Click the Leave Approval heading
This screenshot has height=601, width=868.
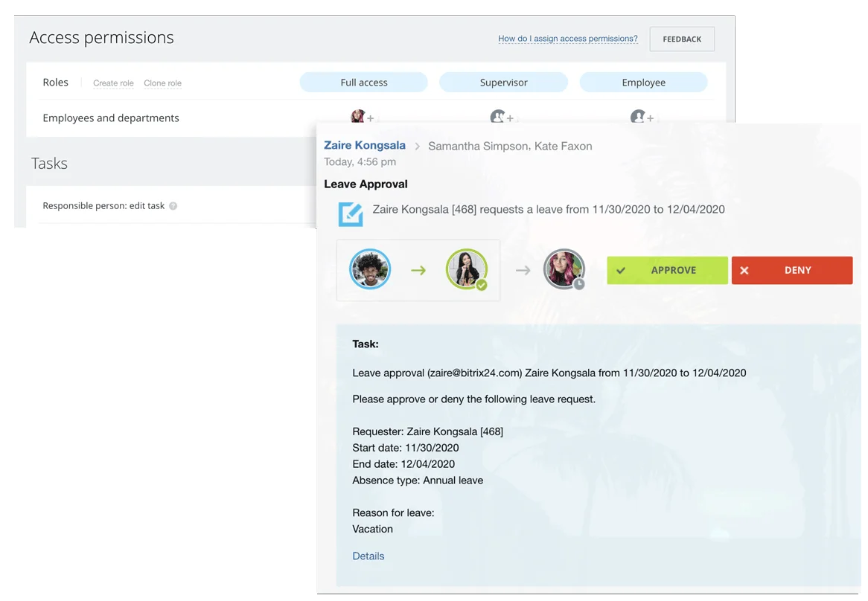(x=366, y=184)
